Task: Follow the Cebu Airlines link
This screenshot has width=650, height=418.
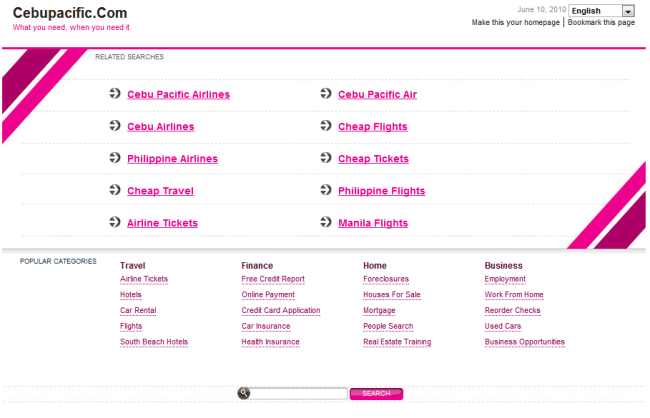Action: (x=160, y=126)
